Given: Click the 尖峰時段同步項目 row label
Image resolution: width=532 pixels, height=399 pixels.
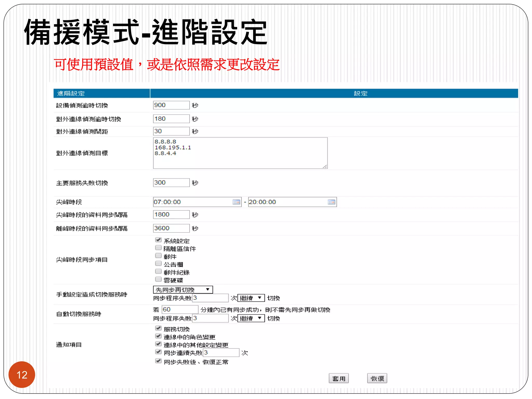Looking at the screenshot, I should click(x=82, y=260).
